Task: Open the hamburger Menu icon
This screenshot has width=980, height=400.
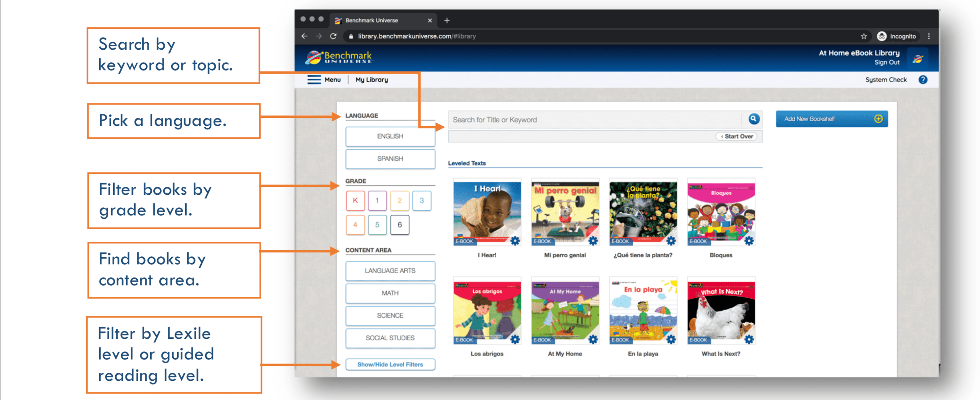Action: pyautogui.click(x=314, y=79)
